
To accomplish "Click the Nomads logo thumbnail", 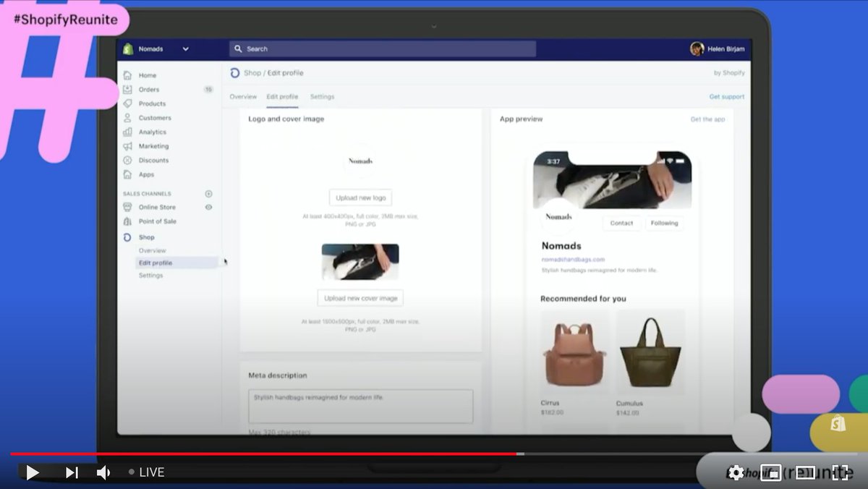I will [360, 161].
